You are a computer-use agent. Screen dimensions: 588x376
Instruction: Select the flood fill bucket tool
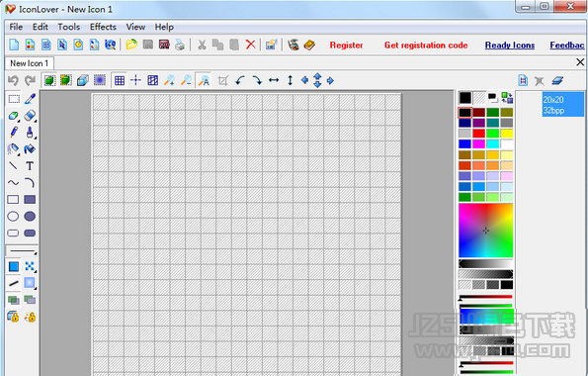pyautogui.click(x=30, y=149)
